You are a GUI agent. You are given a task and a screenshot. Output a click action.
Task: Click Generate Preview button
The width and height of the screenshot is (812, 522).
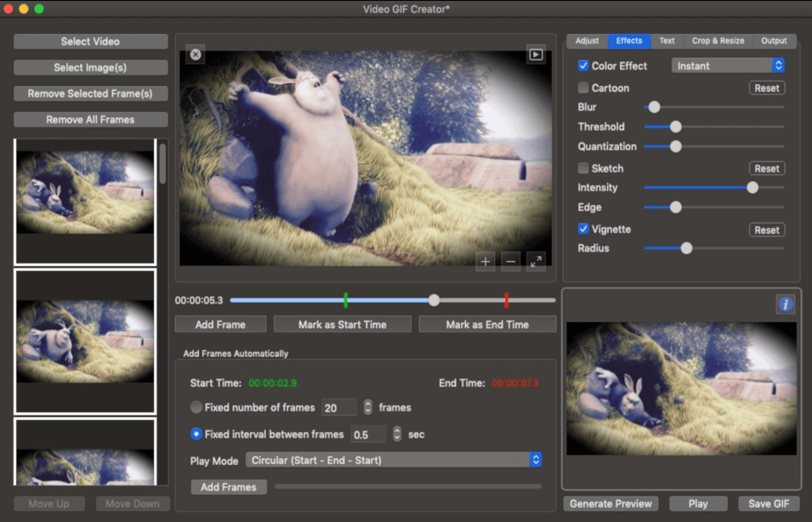coord(611,503)
